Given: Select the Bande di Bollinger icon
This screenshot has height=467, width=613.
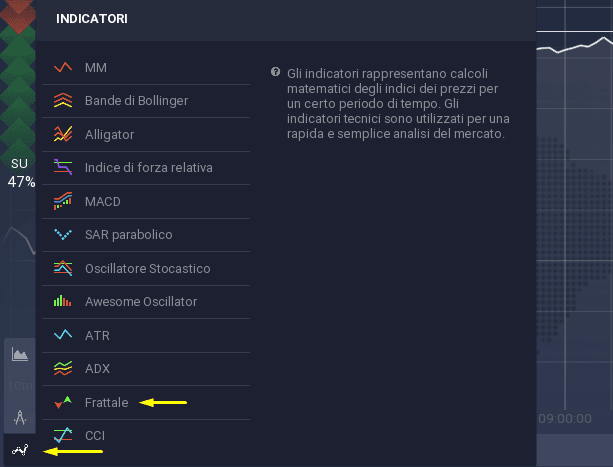Looking at the screenshot, I should pos(63,100).
